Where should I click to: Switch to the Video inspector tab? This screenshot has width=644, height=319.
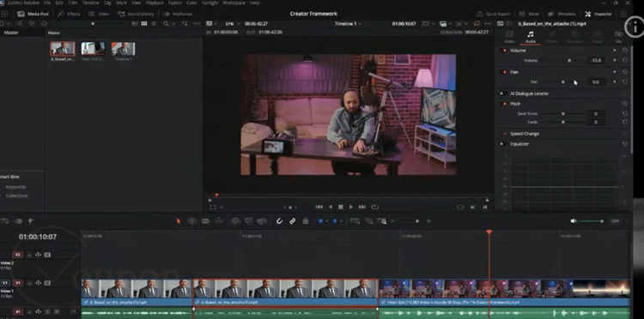pos(509,37)
